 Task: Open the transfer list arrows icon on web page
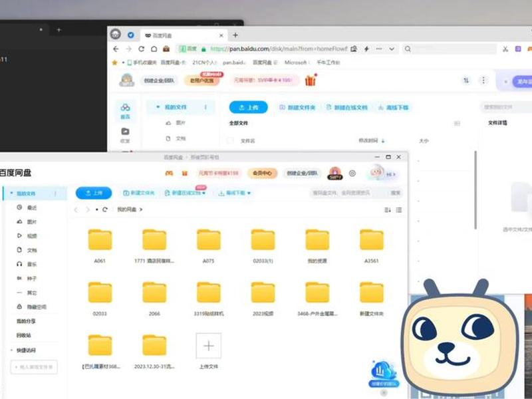pyautogui.click(x=466, y=80)
